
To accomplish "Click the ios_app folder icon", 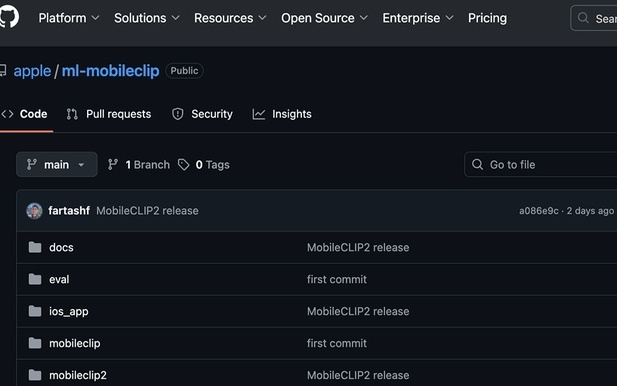I will pyautogui.click(x=35, y=311).
